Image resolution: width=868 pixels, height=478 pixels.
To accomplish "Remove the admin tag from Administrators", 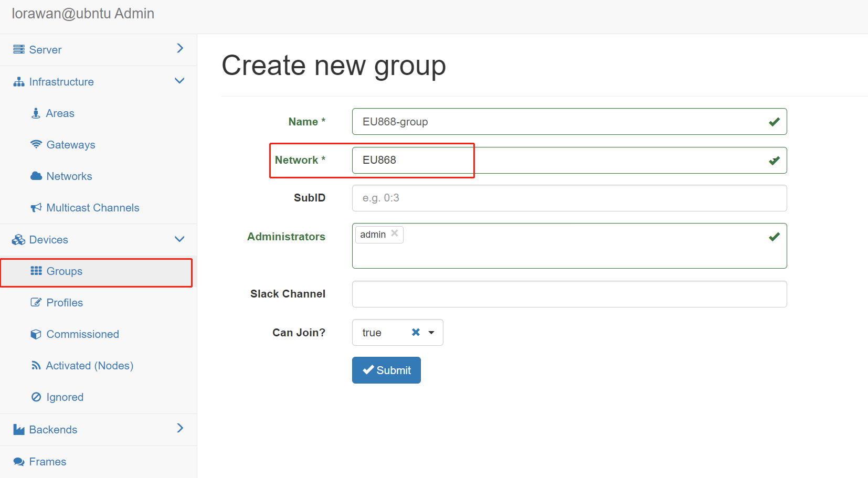I will pos(395,233).
